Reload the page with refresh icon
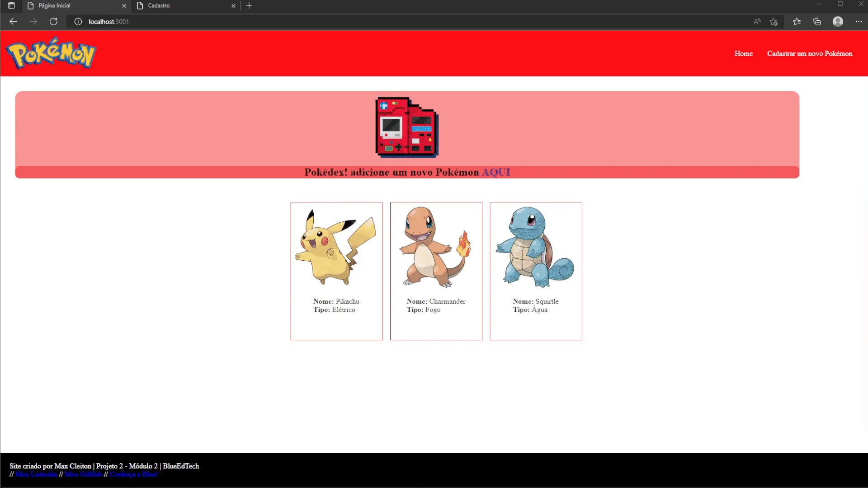 click(53, 22)
